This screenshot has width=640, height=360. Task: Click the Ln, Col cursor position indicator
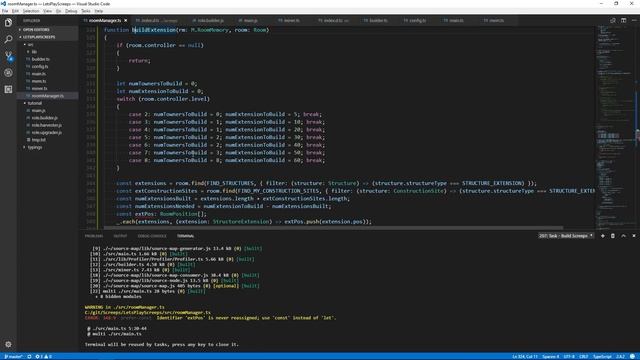(x=525, y=357)
